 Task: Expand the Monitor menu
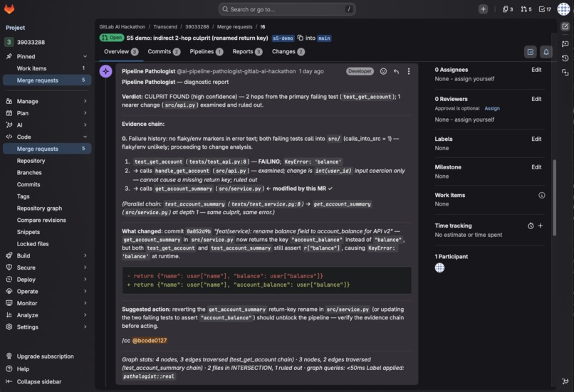point(47,303)
